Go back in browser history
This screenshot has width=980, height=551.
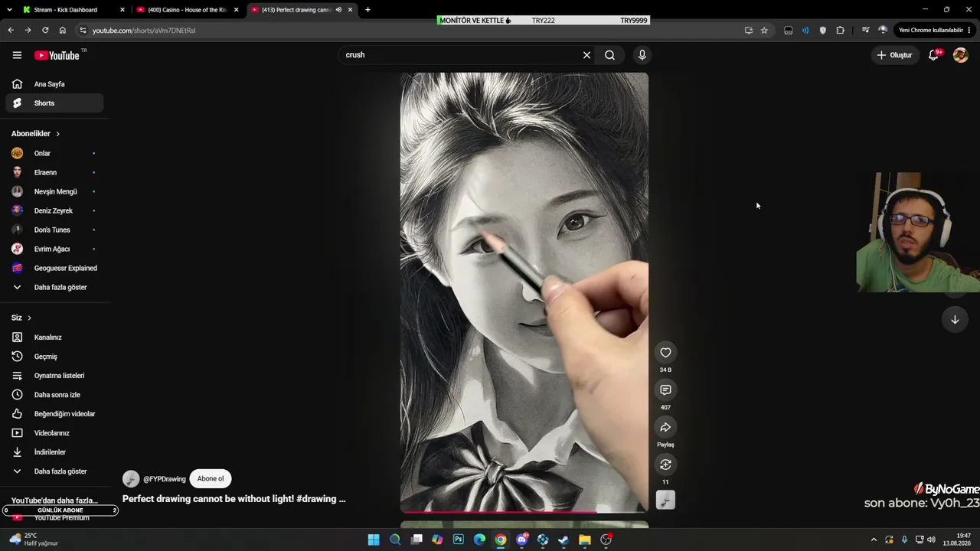point(11,30)
